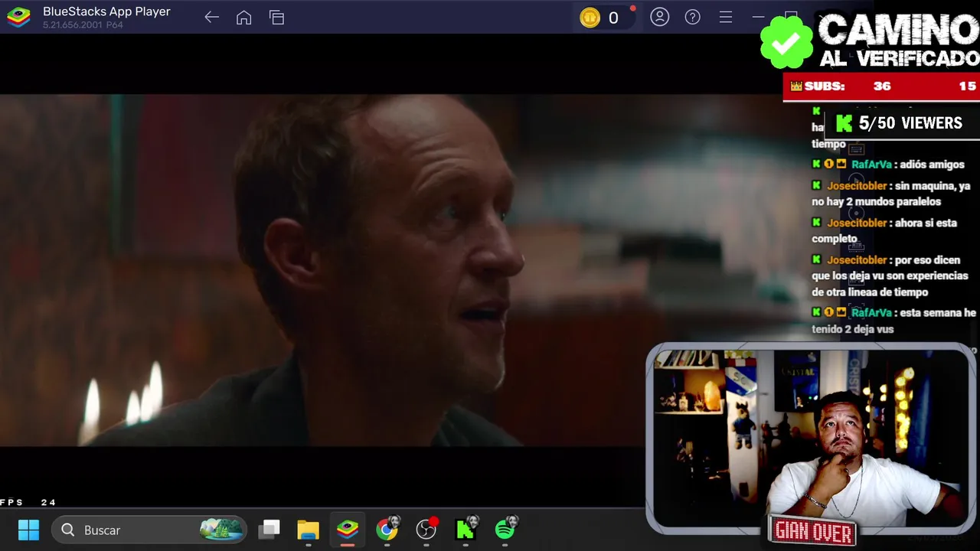This screenshot has height=551, width=980.
Task: Click the Buscar taskbar search box
Action: click(149, 530)
